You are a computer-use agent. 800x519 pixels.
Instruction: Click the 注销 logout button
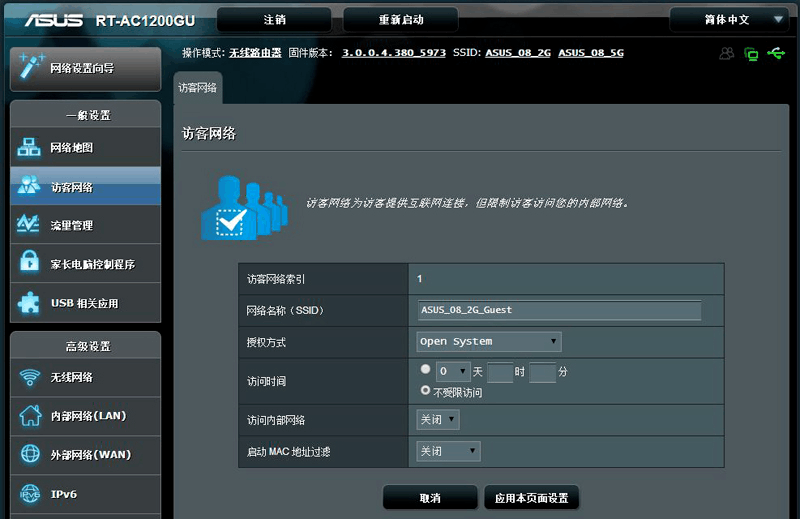(274, 20)
